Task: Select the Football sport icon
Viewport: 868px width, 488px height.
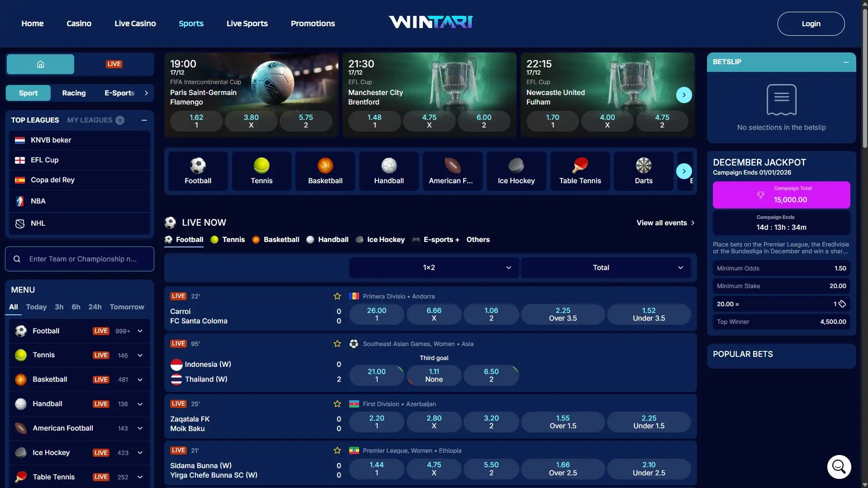Action: tap(198, 171)
